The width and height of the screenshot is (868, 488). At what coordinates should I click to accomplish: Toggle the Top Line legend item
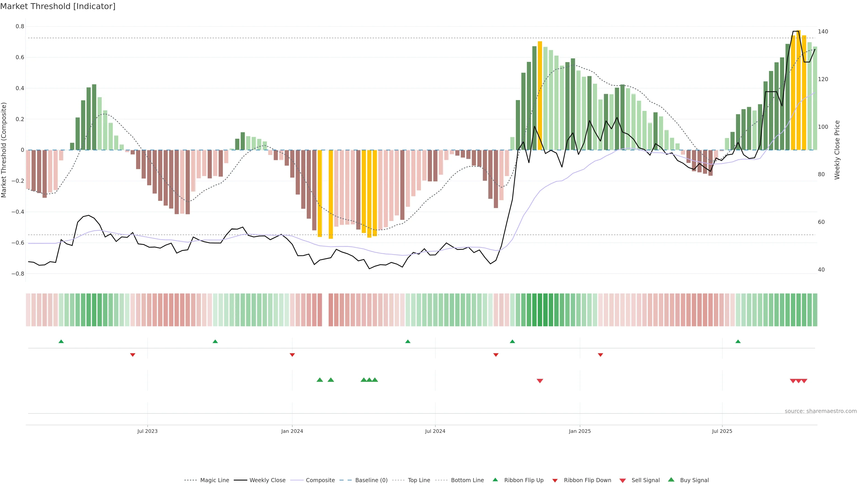419,480
